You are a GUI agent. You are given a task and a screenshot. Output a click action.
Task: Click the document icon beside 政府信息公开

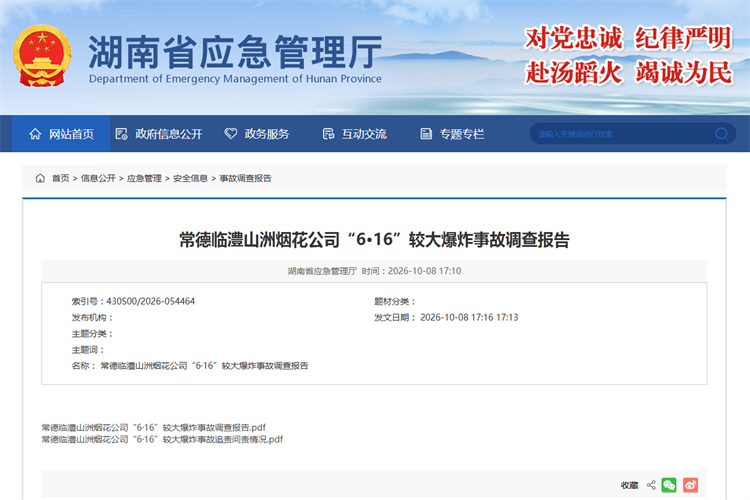121,134
